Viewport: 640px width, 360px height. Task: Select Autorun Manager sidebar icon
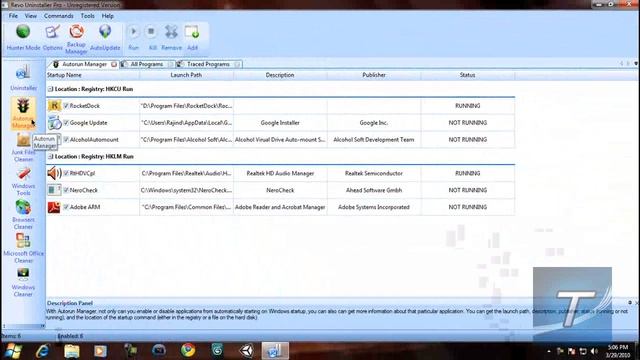coord(23,113)
